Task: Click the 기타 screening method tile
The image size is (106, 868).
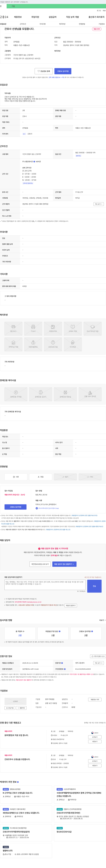Action: [90, 477]
